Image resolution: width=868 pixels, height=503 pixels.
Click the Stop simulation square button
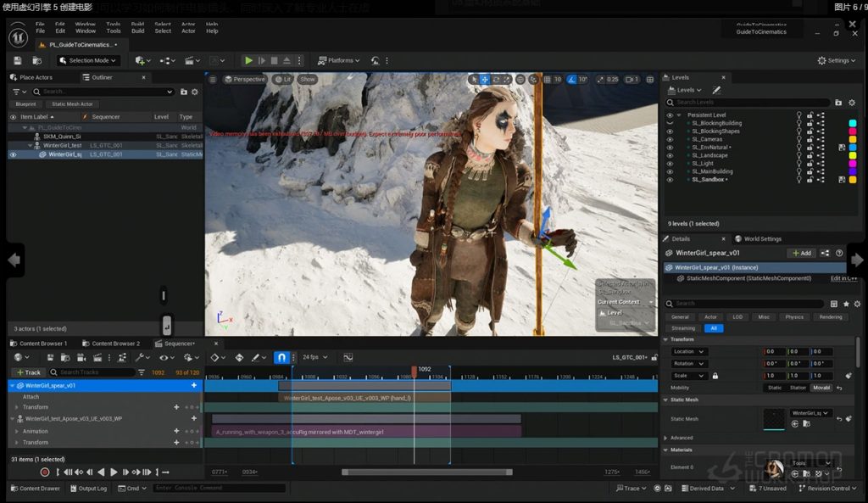coord(274,60)
